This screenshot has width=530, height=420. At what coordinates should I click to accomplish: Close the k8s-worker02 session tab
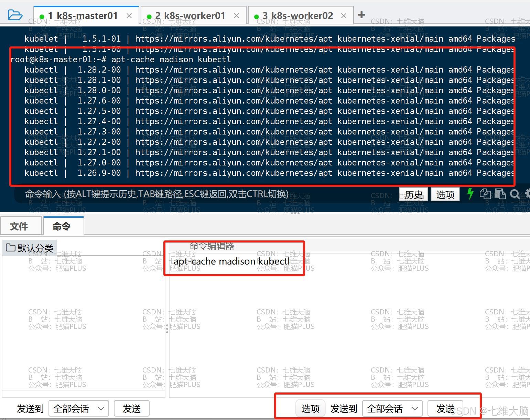(x=344, y=16)
